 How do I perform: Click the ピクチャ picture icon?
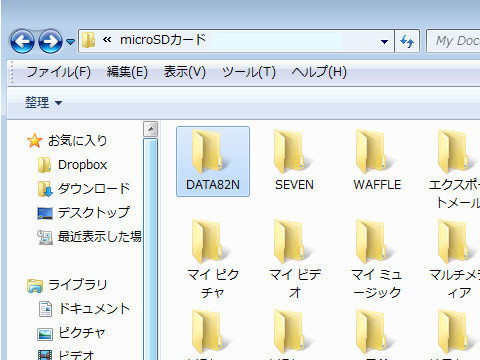tap(45, 334)
